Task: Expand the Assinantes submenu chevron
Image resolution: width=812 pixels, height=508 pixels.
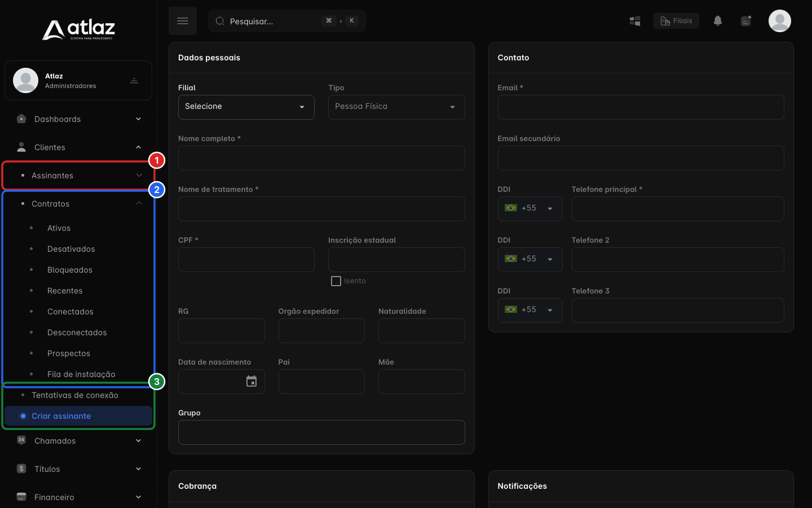Action: (x=139, y=176)
